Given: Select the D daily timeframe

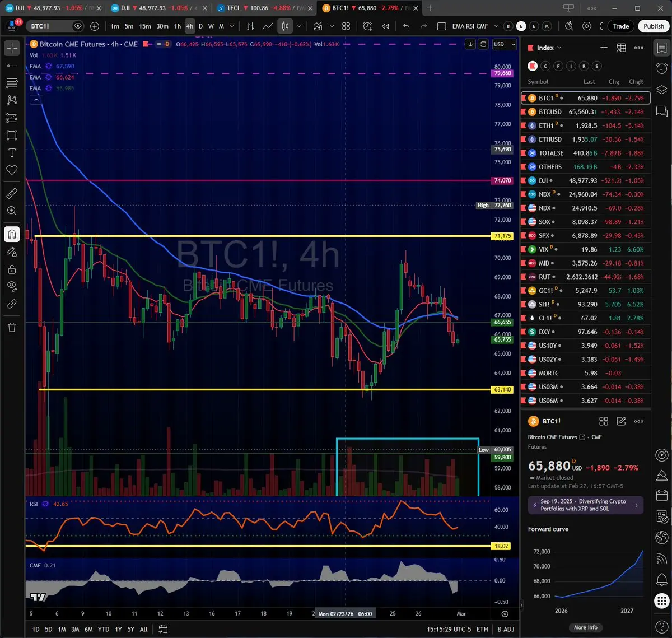Looking at the screenshot, I should [x=200, y=26].
